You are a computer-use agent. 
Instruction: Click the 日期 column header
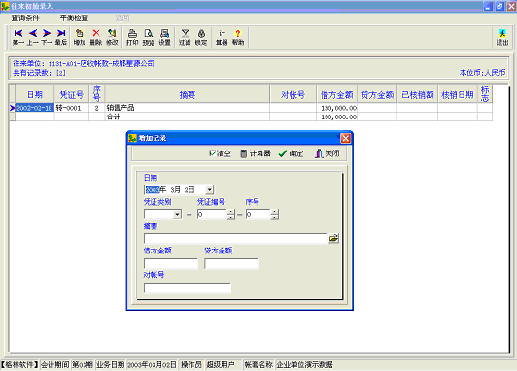(35, 95)
